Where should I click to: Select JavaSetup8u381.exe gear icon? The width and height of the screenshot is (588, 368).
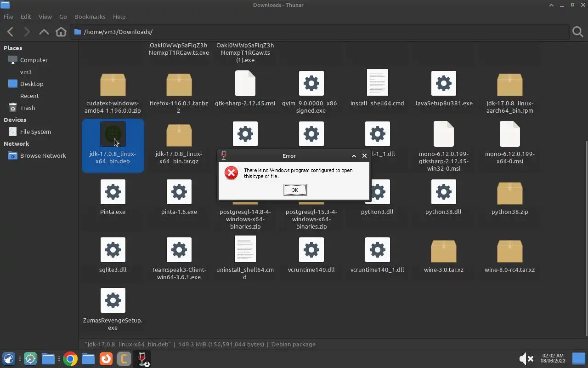444,83
